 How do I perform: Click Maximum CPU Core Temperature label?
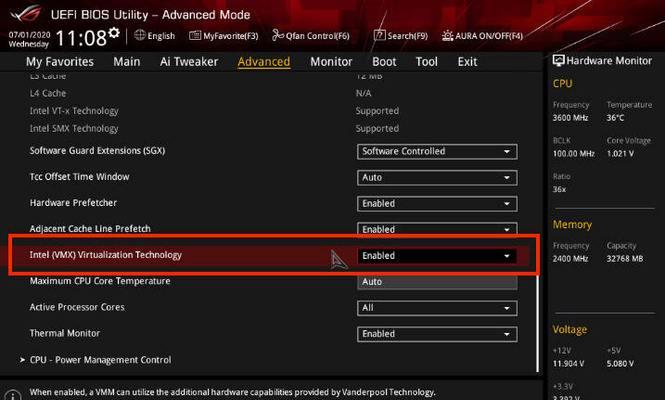coord(100,281)
